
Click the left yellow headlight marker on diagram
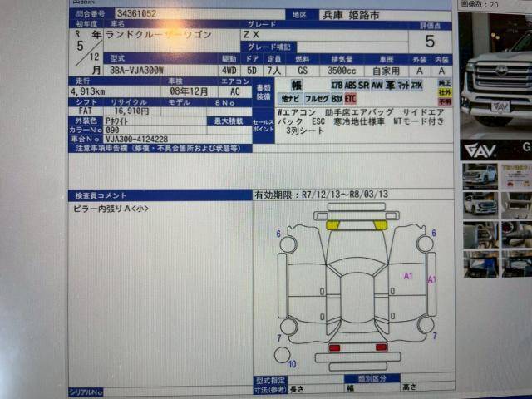(332, 225)
